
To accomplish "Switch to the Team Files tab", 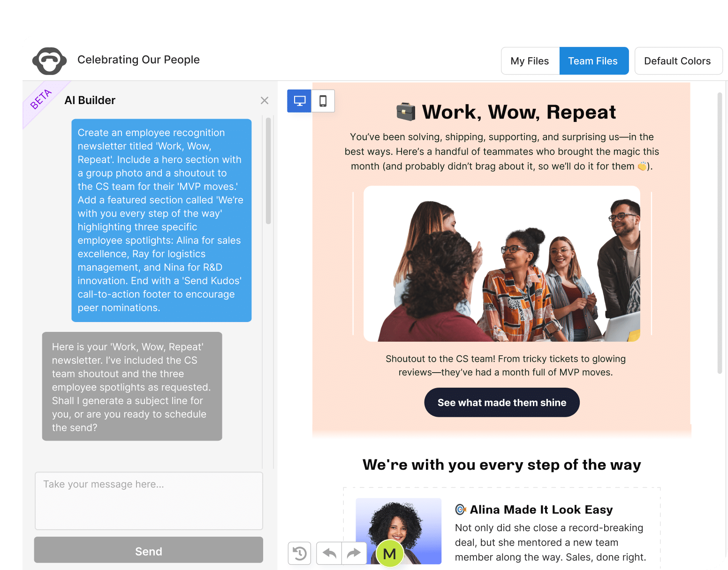I will tap(593, 60).
